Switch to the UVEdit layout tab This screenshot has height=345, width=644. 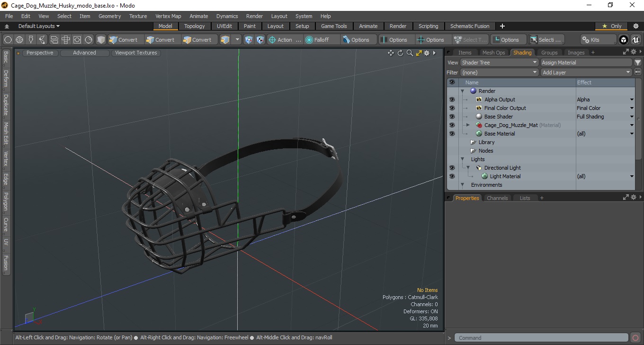(224, 26)
